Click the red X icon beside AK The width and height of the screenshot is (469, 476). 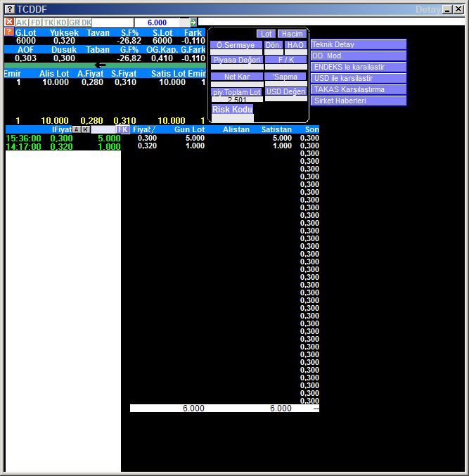pos(9,22)
